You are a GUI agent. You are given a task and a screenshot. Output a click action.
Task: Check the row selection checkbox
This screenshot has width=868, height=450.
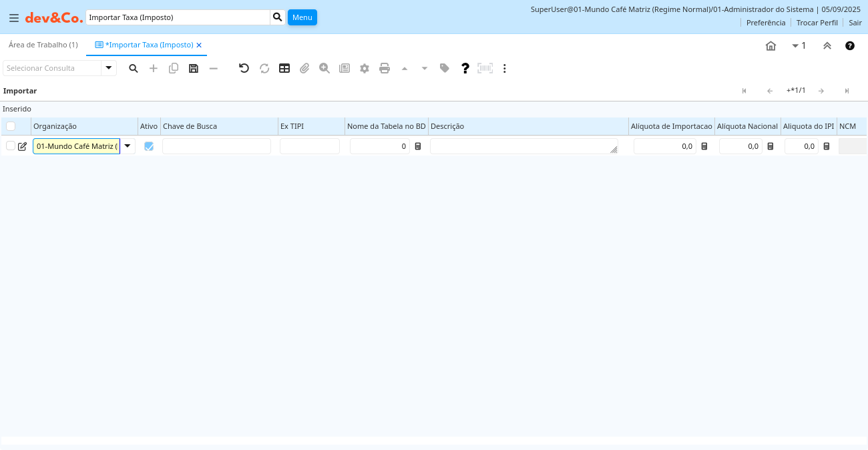click(11, 146)
